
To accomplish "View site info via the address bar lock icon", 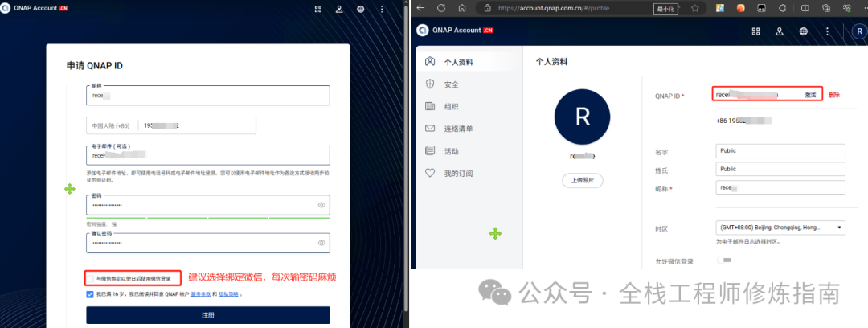I will coord(487,8).
